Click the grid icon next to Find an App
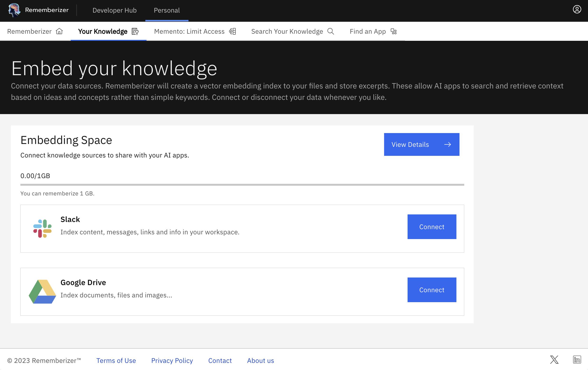Image resolution: width=588 pixels, height=370 pixels. pos(393,31)
